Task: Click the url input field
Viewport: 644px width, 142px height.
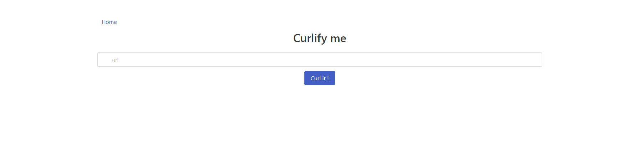Action: click(x=319, y=60)
